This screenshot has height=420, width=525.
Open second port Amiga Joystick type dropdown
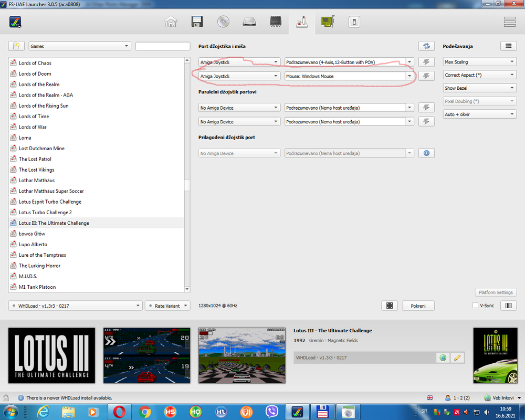click(x=239, y=76)
